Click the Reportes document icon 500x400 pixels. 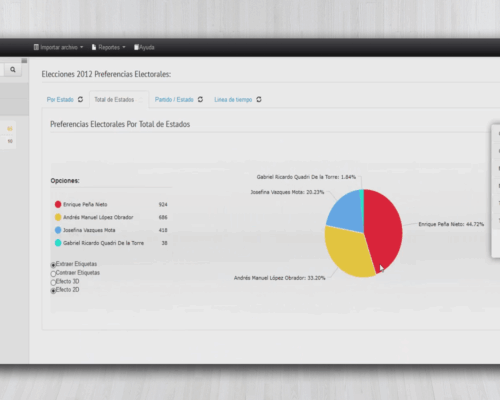point(94,47)
